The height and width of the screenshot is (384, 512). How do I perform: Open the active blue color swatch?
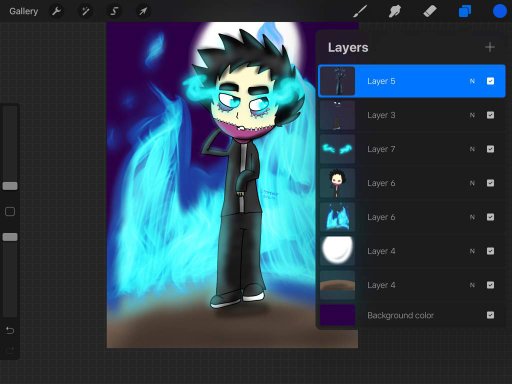point(499,11)
